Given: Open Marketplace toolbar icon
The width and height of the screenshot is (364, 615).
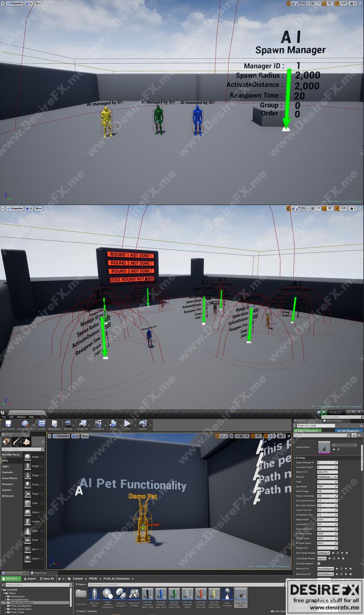Looking at the screenshot, I should (54, 425).
